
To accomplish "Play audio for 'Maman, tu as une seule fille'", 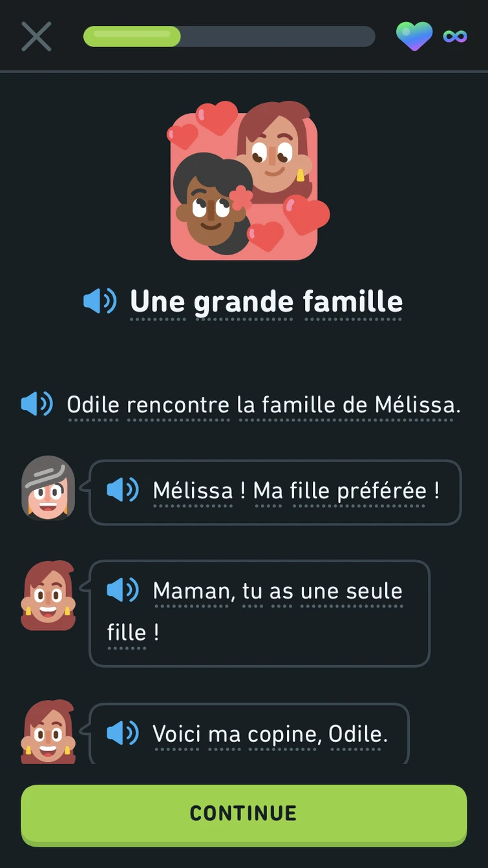I will click(123, 590).
